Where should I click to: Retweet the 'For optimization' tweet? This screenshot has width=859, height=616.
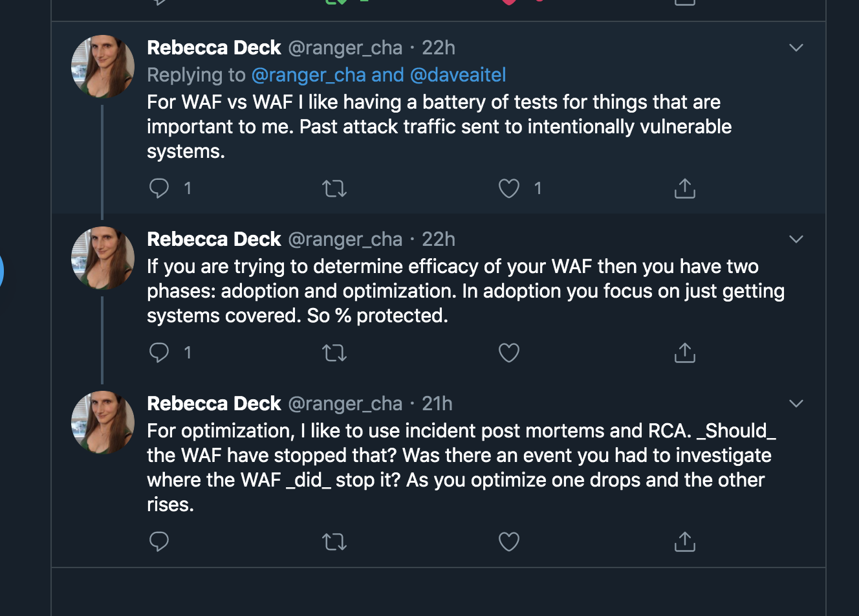click(x=334, y=542)
